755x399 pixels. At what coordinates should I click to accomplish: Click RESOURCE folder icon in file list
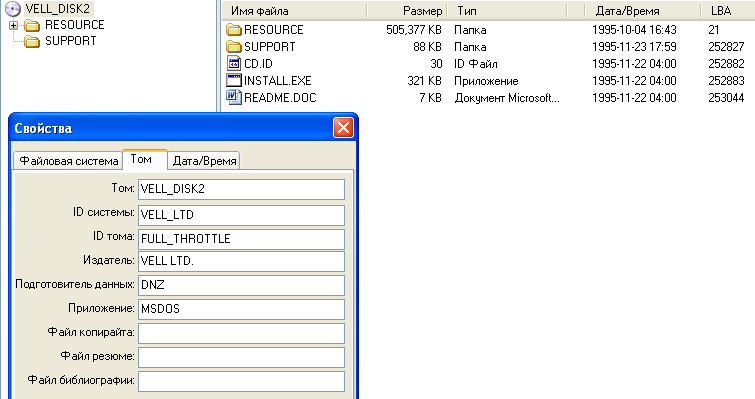(234, 30)
